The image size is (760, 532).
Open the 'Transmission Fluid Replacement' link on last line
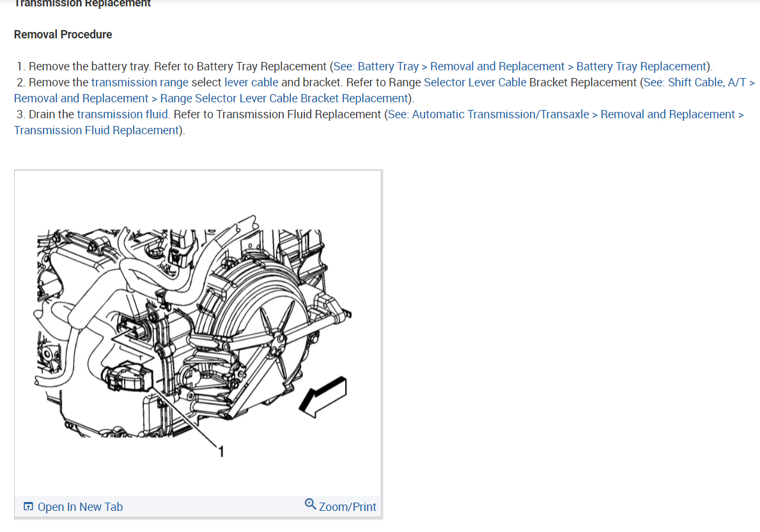coord(97,130)
